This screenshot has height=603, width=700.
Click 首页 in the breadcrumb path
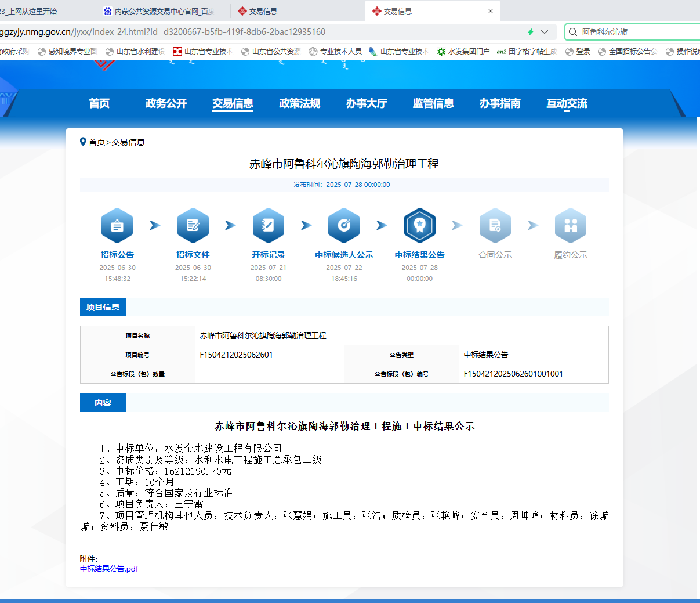[97, 142]
